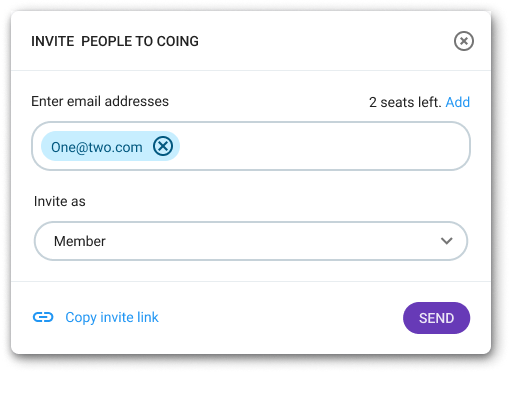Close the Invite People dialog
This screenshot has width=510, height=394.
pos(463,41)
